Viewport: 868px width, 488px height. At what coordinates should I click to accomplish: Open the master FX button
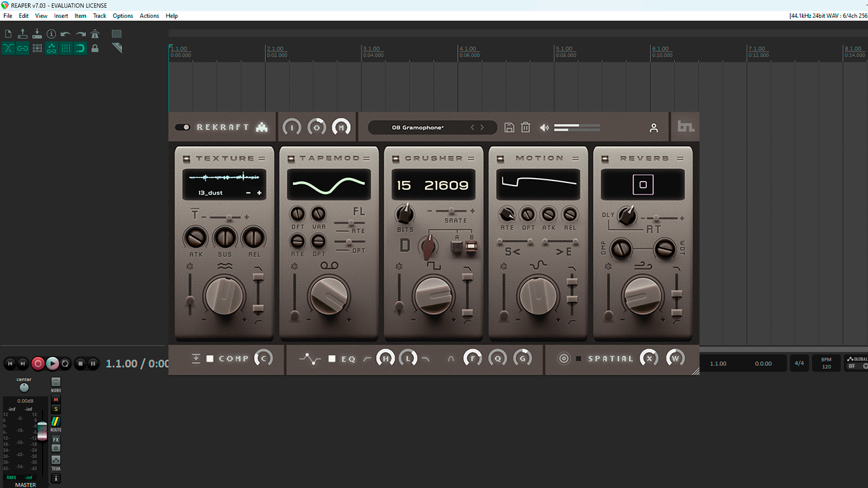coord(56,440)
